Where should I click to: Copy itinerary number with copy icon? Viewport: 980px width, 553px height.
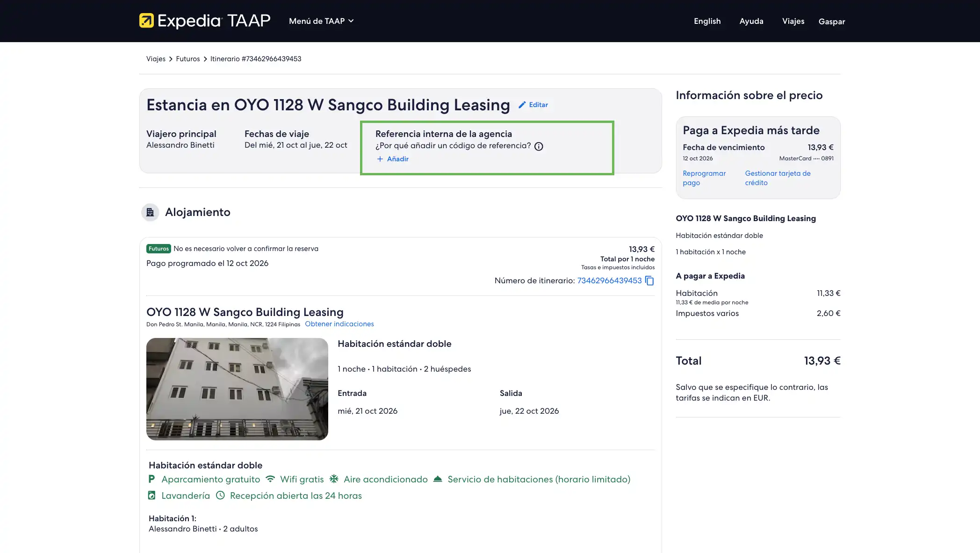tap(649, 280)
